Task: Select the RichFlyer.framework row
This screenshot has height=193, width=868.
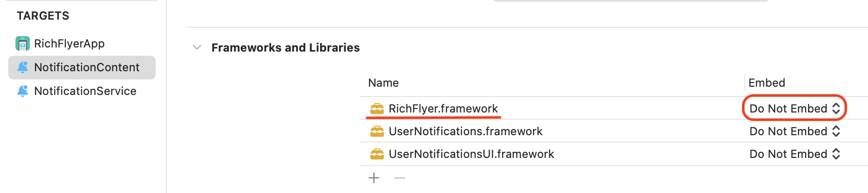Action: (614, 108)
